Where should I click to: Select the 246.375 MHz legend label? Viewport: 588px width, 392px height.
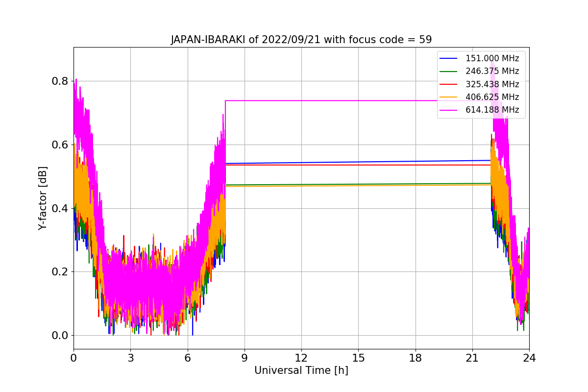point(492,71)
